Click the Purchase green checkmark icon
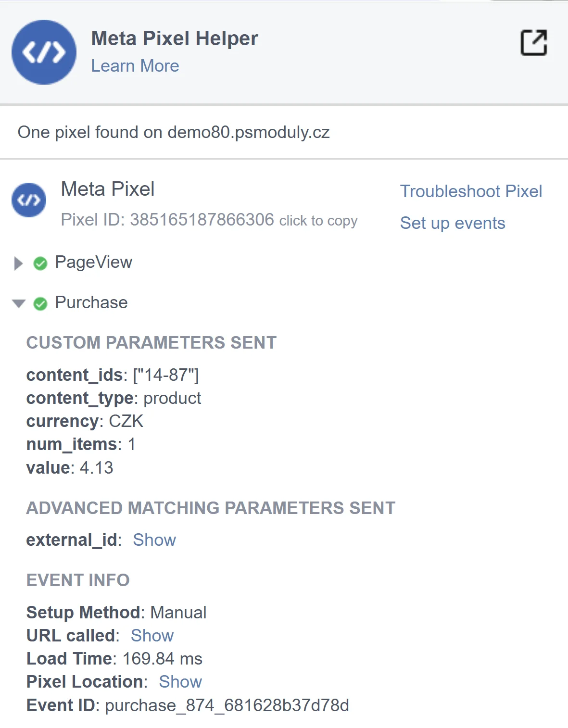This screenshot has height=728, width=568. tap(40, 304)
